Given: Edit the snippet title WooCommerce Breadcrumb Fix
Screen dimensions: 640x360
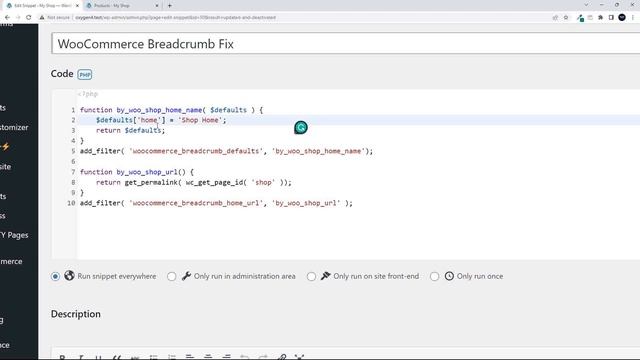Looking at the screenshot, I should pyautogui.click(x=345, y=44).
